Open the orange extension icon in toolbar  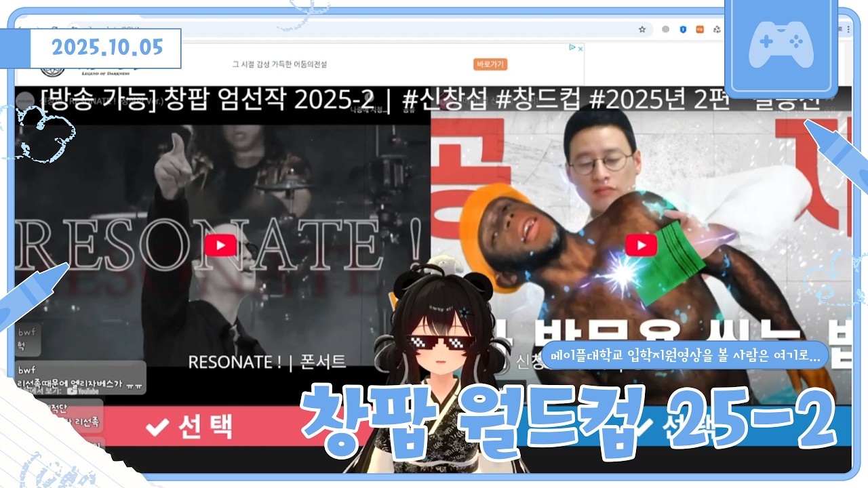click(700, 29)
